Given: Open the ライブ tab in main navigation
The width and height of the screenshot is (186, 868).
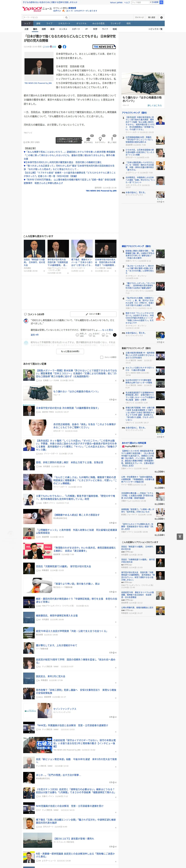Looking at the screenshot, I should coord(49,24).
